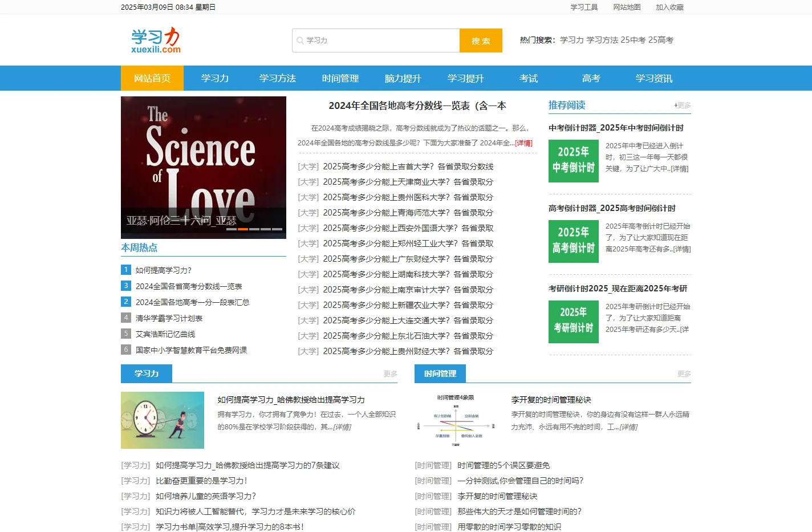Select the blue 时间管理 section tab
Viewport: 812px width, 532px height.
click(440, 373)
